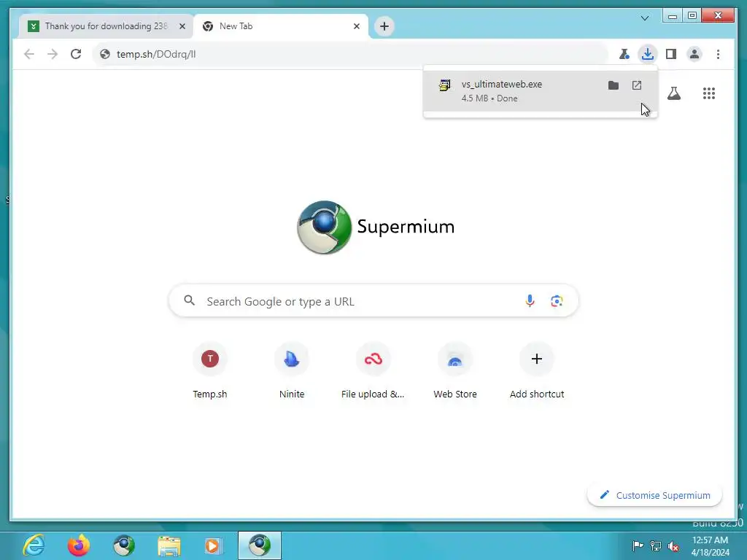Click active Supermium window taskbar button

[x=260, y=545]
